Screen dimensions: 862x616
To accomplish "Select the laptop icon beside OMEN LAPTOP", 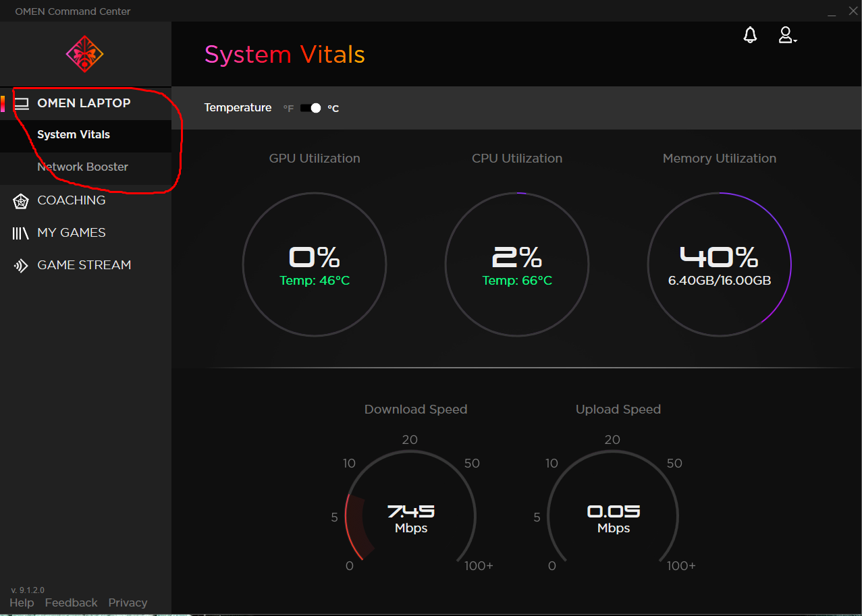I will click(x=22, y=103).
